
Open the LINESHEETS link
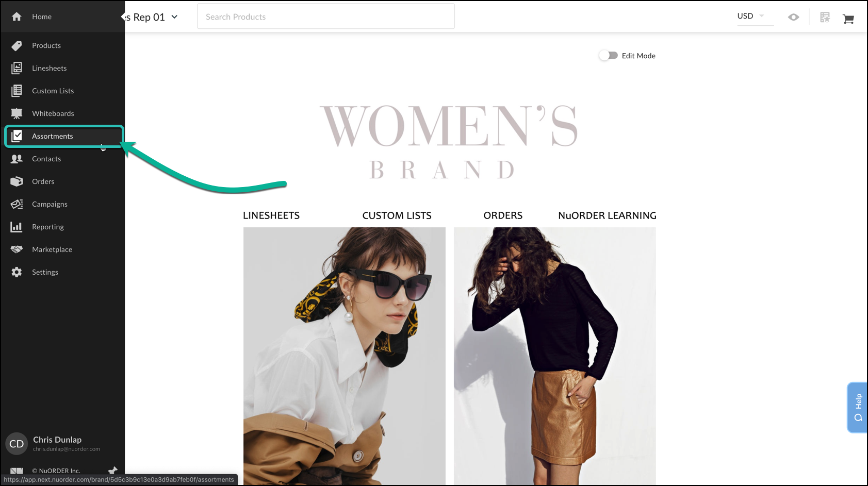tap(271, 215)
